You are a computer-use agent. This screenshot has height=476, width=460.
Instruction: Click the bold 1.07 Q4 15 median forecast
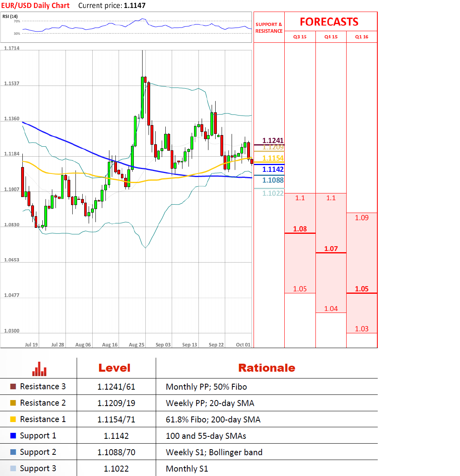331,249
